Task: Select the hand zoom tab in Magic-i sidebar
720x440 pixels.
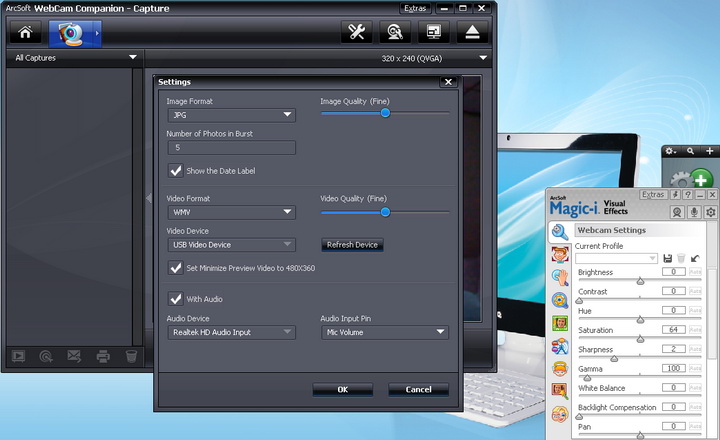Action: [x=560, y=277]
